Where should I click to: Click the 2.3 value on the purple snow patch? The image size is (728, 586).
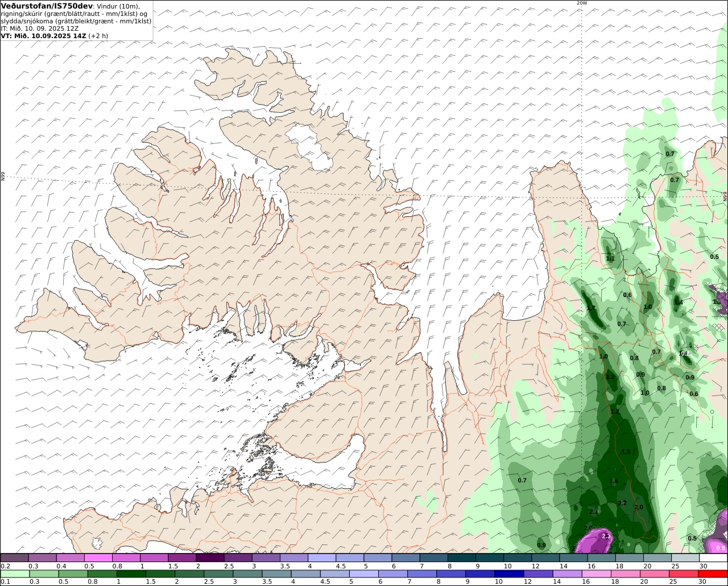pos(606,536)
